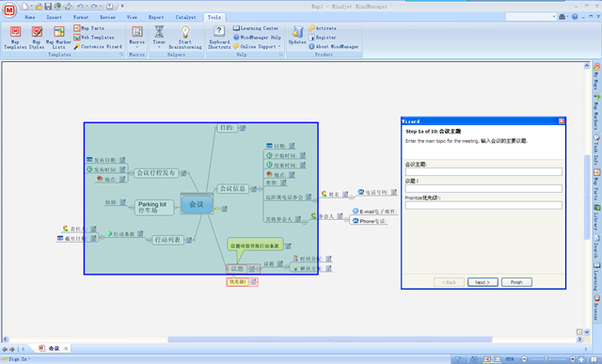The image size is (602, 364).
Task: Click the zoom slider handle
Action: [x=546, y=359]
